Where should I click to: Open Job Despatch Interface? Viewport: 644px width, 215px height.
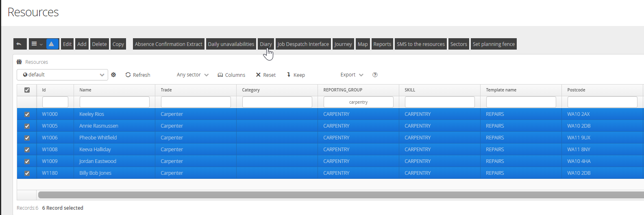point(303,44)
